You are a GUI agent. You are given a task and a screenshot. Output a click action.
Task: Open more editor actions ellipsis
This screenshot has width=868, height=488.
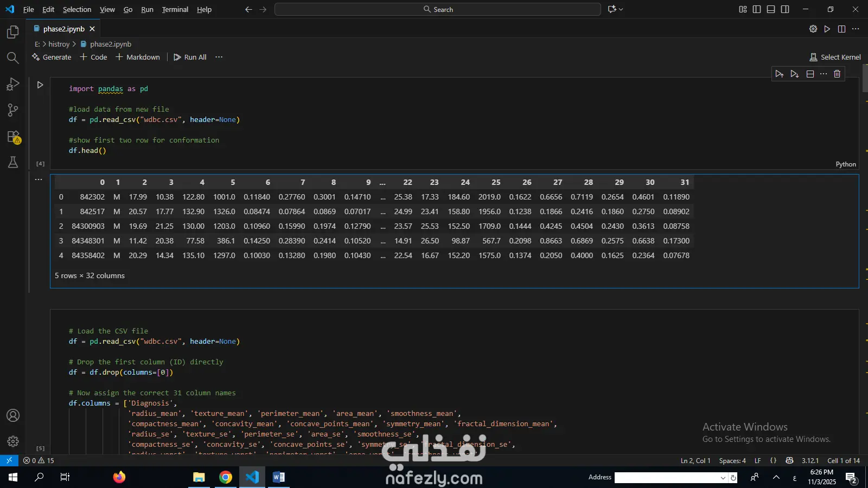pyautogui.click(x=856, y=29)
